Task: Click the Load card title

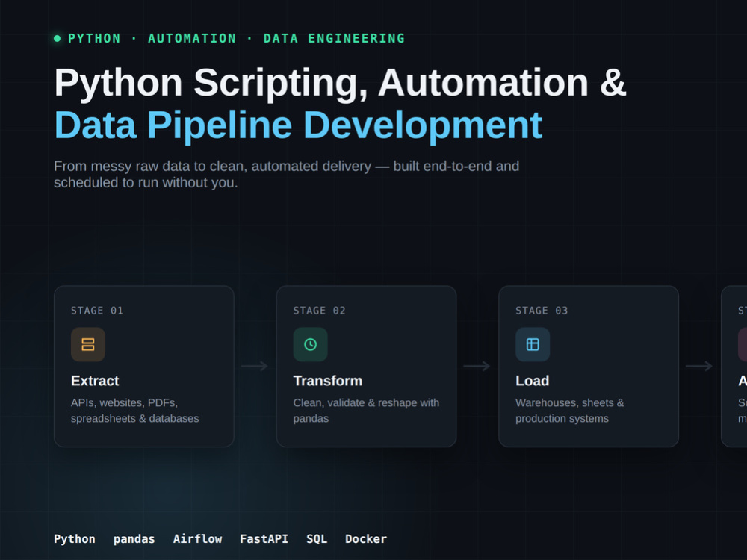Action: pos(532,381)
